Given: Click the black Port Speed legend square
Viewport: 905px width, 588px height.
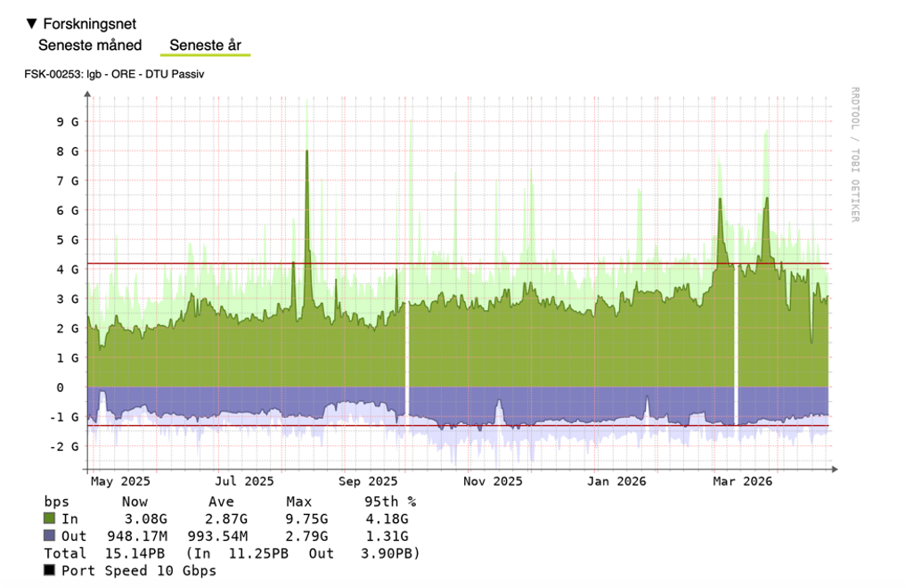Looking at the screenshot, I should coord(50,570).
